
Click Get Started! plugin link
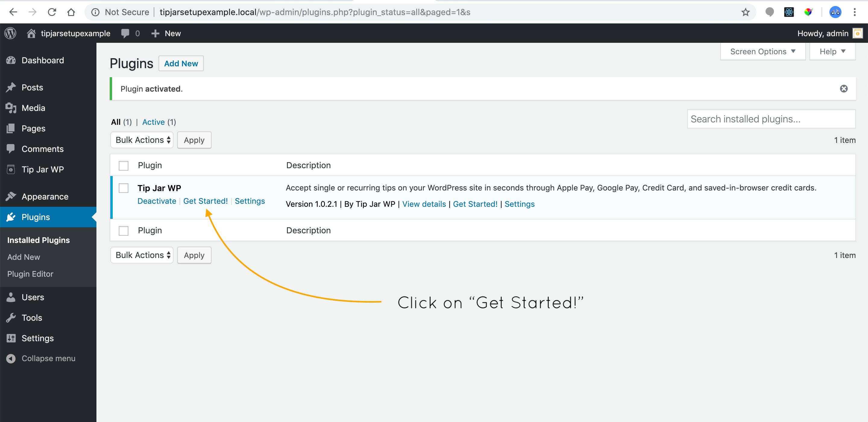pos(205,201)
